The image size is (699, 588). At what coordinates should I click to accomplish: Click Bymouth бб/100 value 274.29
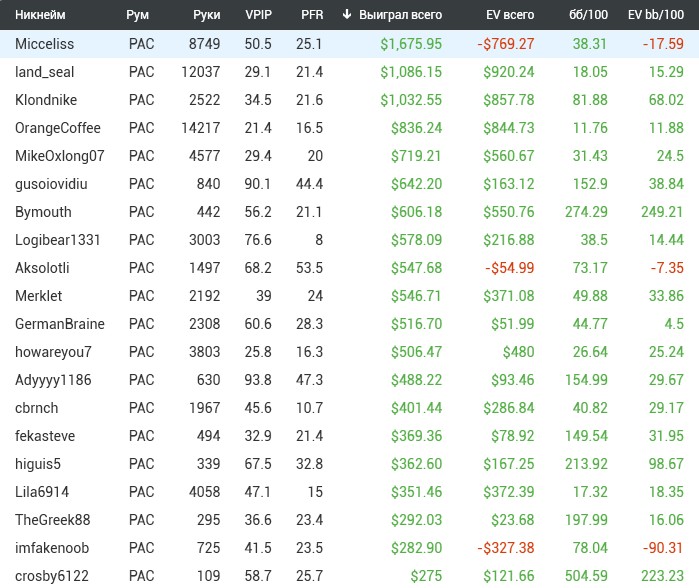(x=586, y=212)
